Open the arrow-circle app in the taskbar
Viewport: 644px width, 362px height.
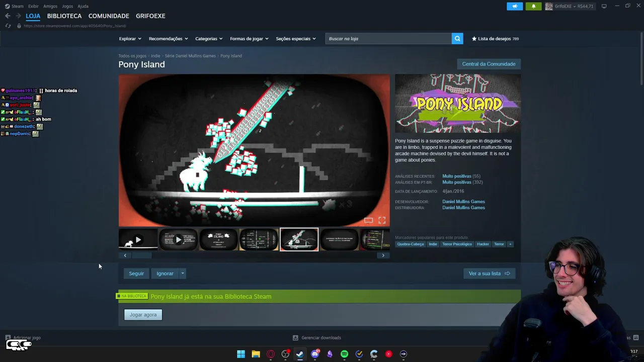(403, 354)
